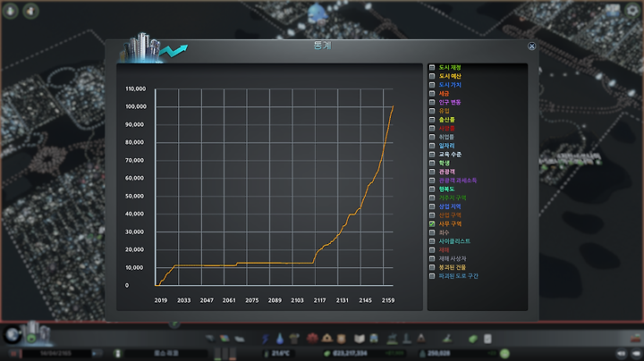Open the Electricity menu lightning icon
This screenshot has height=361, width=644.
(266, 339)
